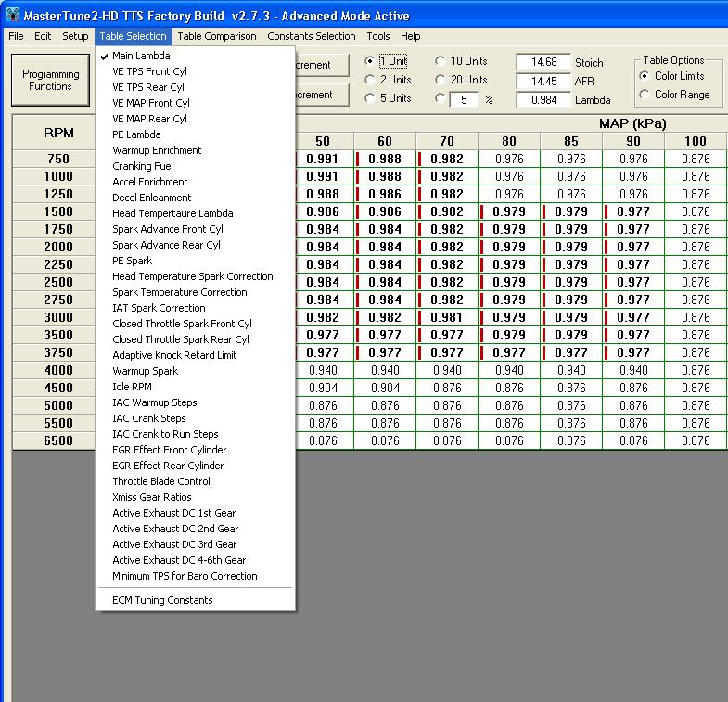Choose Active Exhaust DC 4-6th Gear
The width and height of the screenshot is (728, 702).
tap(195, 561)
